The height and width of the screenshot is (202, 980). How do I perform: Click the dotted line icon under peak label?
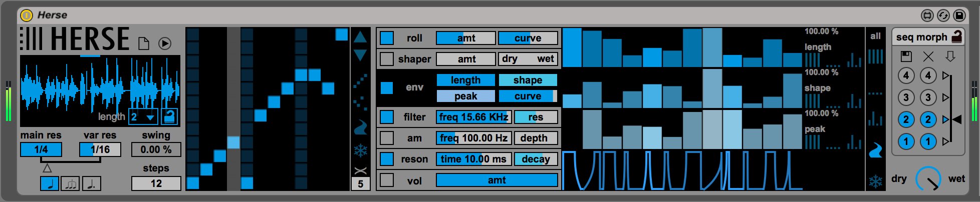click(833, 147)
